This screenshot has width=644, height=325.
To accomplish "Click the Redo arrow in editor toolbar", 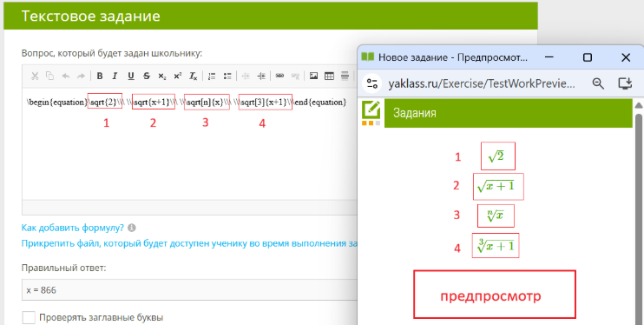I will coord(81,76).
